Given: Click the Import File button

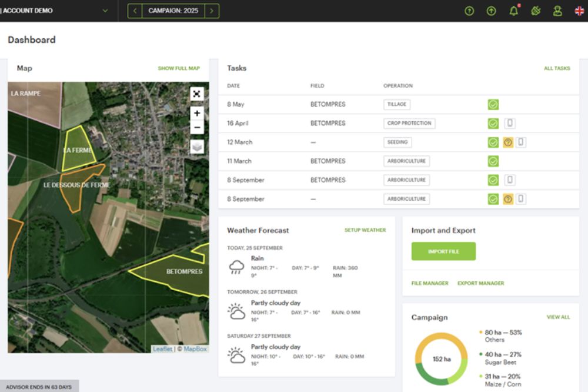Looking at the screenshot, I should point(443,251).
